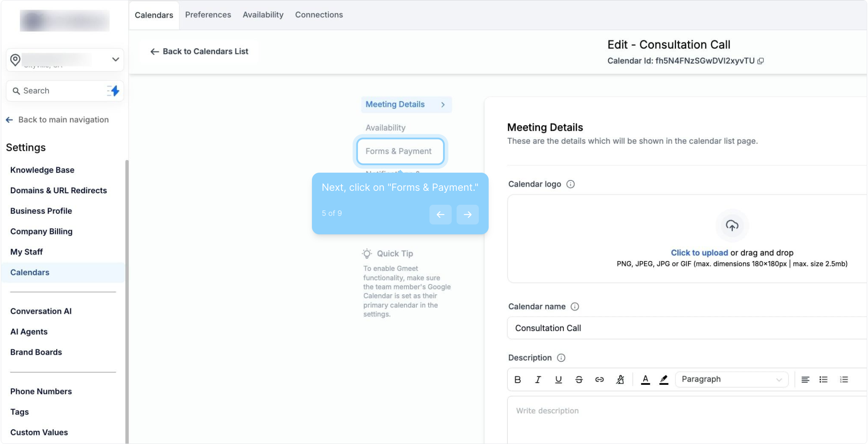Open the text highlight color picker

pyautogui.click(x=664, y=379)
